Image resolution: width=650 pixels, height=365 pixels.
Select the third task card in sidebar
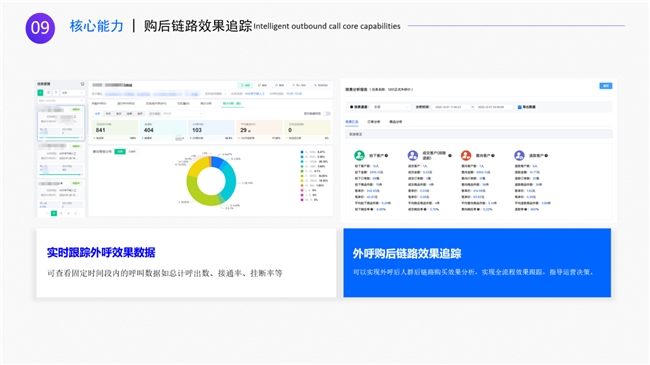click(61, 195)
